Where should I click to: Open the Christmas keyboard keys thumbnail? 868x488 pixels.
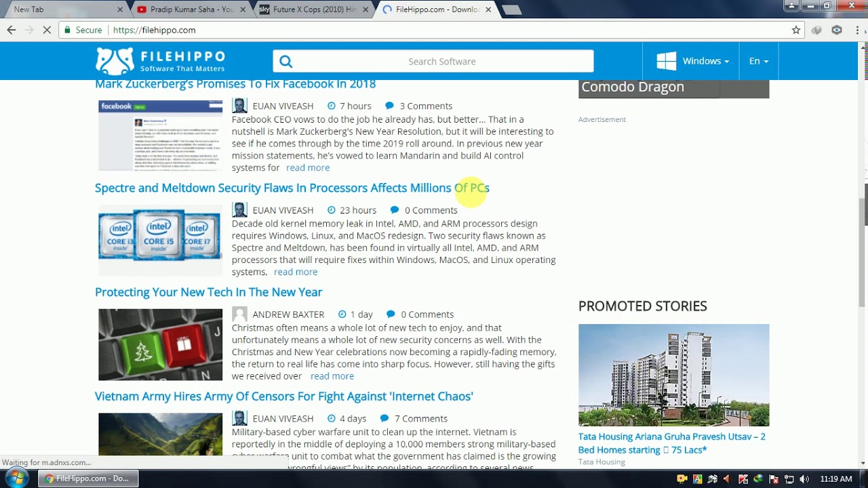point(160,344)
